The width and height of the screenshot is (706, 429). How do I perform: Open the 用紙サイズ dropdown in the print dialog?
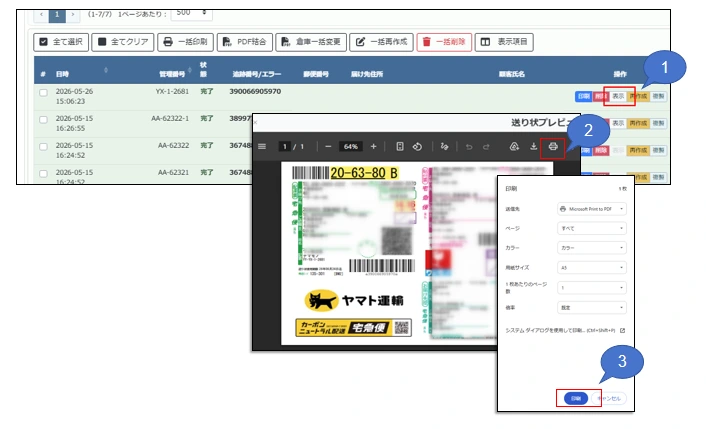591,267
